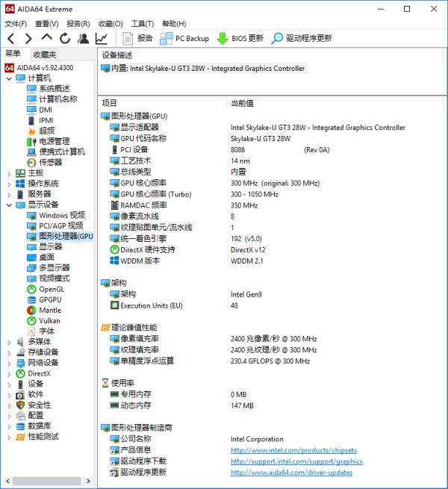448x489 pixels.
Task: Refresh the page with the circular arrow icon
Action: [x=65, y=39]
